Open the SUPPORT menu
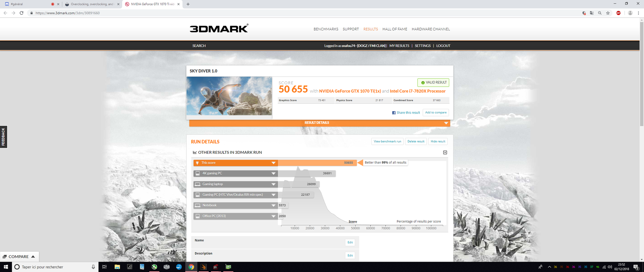 tap(351, 29)
